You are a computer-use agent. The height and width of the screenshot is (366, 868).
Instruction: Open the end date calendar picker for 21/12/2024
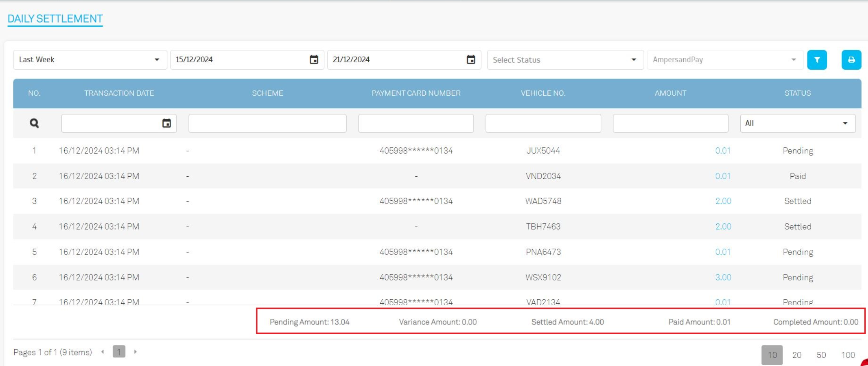pos(470,60)
